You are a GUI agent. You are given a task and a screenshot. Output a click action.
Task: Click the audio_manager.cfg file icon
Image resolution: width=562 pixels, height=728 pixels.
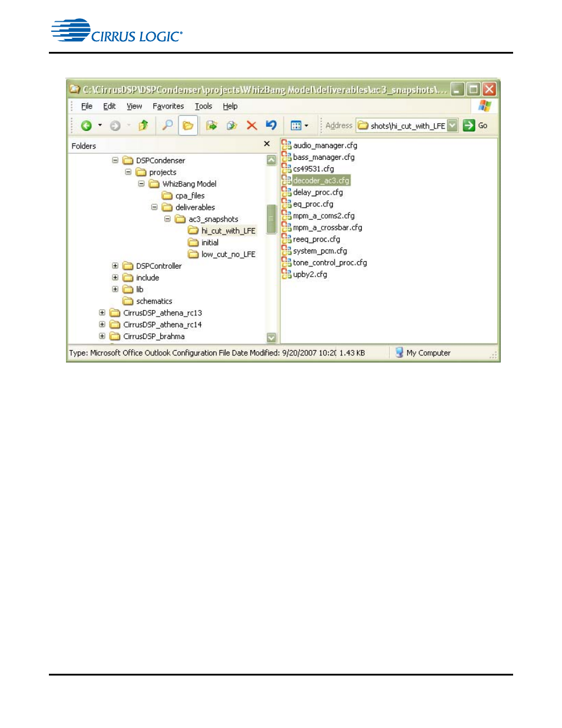286,145
